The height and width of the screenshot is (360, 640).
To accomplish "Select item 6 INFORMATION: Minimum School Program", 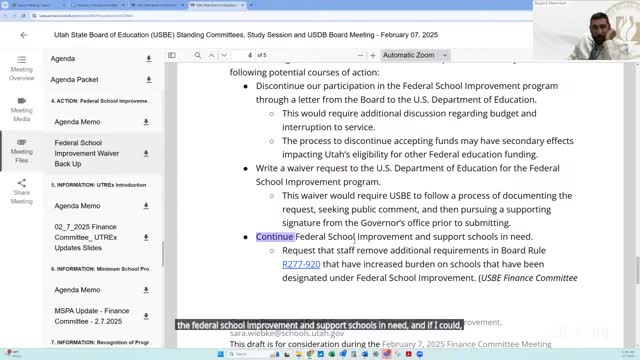I will [x=100, y=269].
